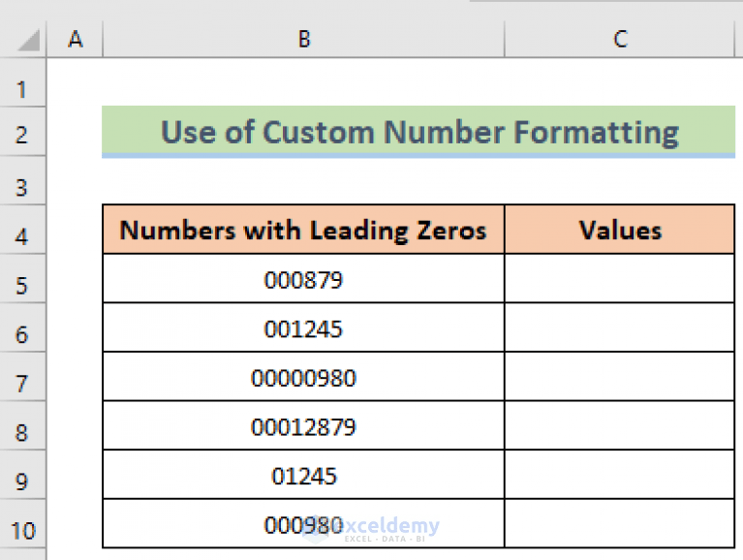Select empty Values cell beside 000879
The width and height of the screenshot is (743, 560).
coord(620,279)
